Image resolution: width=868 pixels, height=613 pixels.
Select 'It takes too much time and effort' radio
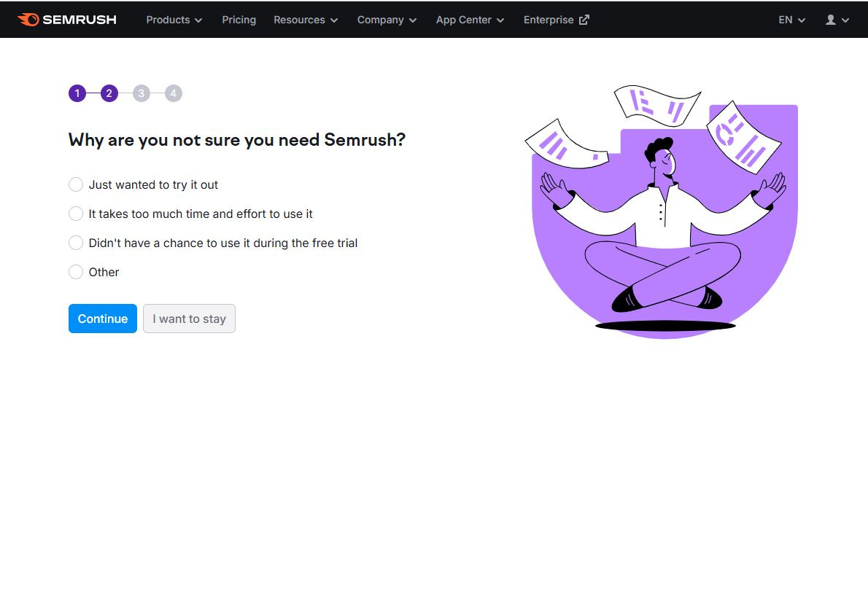76,214
